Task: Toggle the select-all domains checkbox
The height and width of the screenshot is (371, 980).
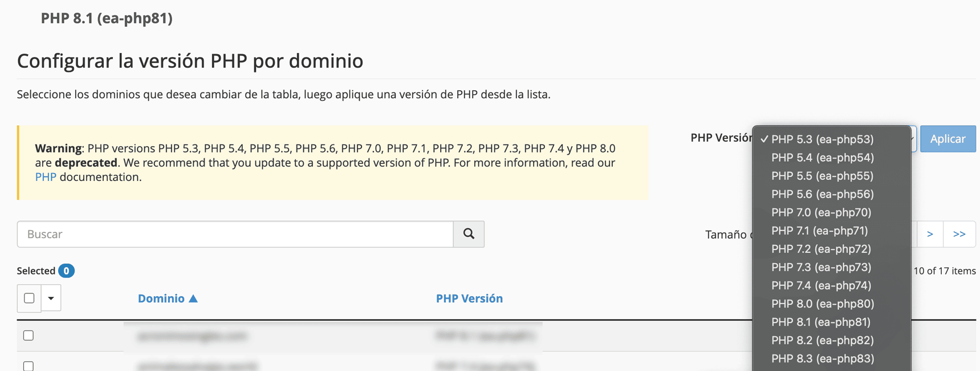Action: (x=29, y=298)
